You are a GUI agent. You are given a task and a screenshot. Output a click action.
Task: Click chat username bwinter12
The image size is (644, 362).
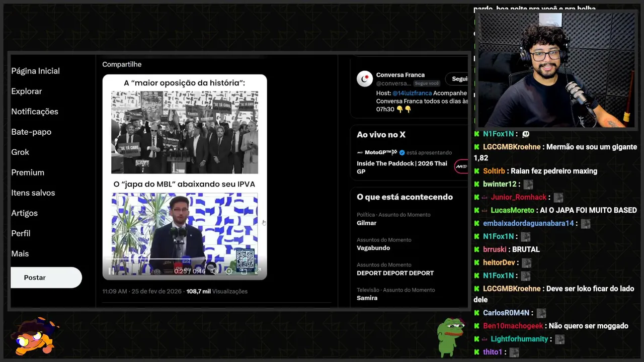(500, 184)
